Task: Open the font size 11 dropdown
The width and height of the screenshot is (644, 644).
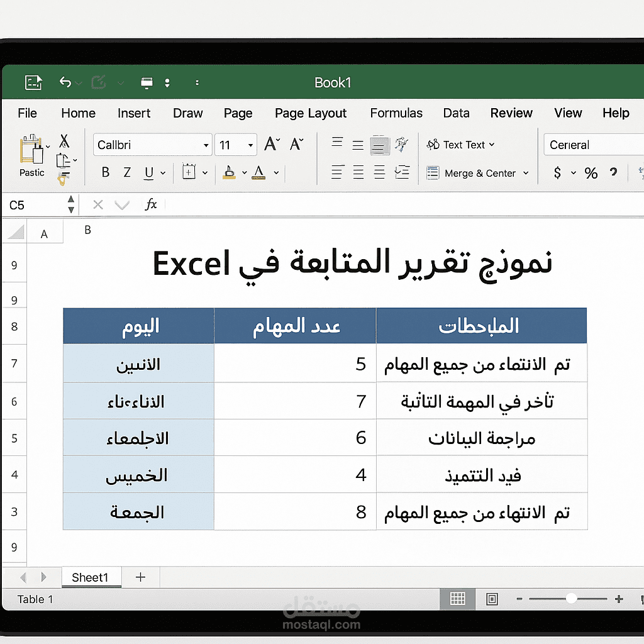Action: 250,145
